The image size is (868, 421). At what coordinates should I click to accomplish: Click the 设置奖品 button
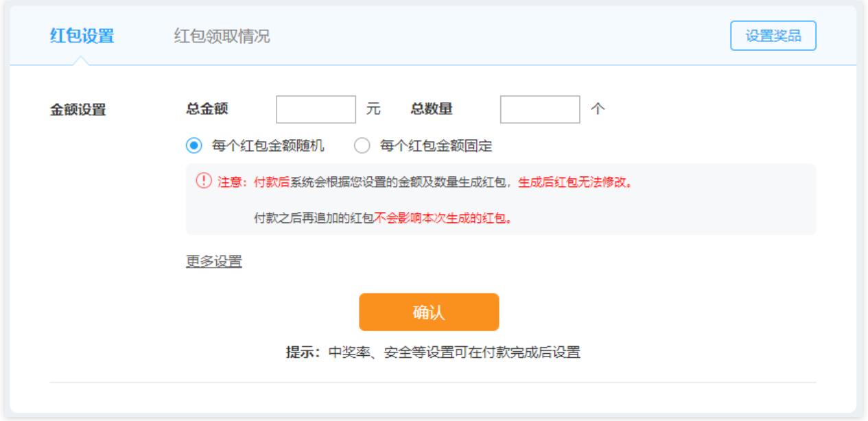coord(773,36)
